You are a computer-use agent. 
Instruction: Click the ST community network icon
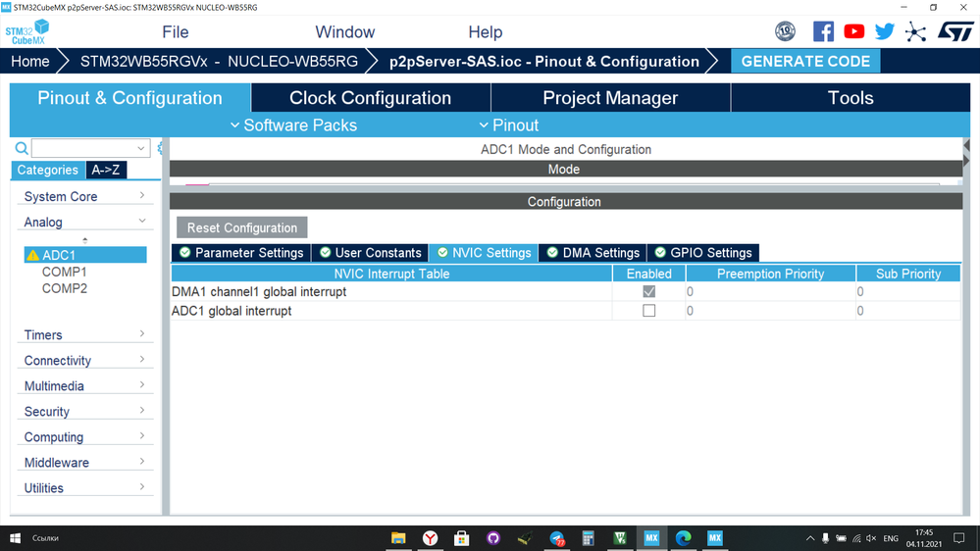pyautogui.click(x=915, y=31)
